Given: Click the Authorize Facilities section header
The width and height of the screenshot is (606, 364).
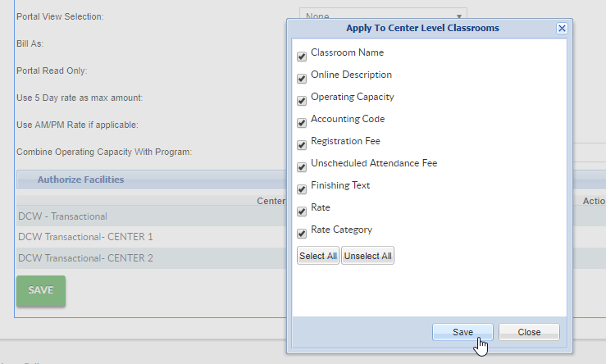Looking at the screenshot, I should [x=80, y=180].
